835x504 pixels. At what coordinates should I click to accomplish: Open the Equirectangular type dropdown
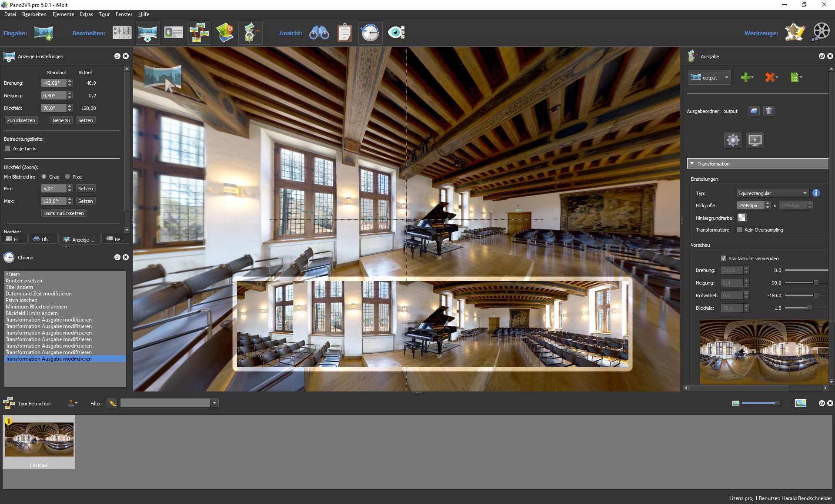(x=772, y=193)
